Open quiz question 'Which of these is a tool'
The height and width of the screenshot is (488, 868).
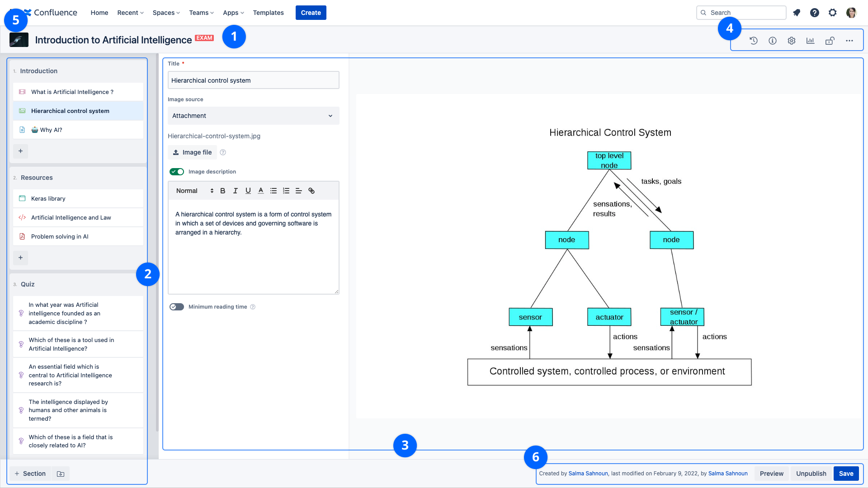coord(78,344)
